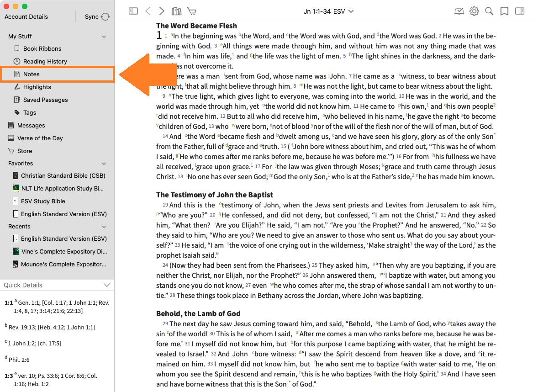Add a bookmark ribbon from toolbar
This screenshot has height=392, width=538.
504,11
